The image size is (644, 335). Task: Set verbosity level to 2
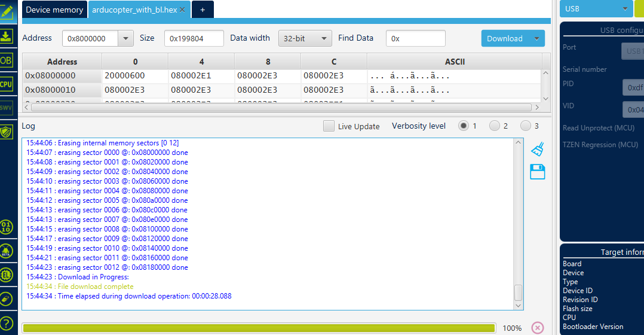494,126
